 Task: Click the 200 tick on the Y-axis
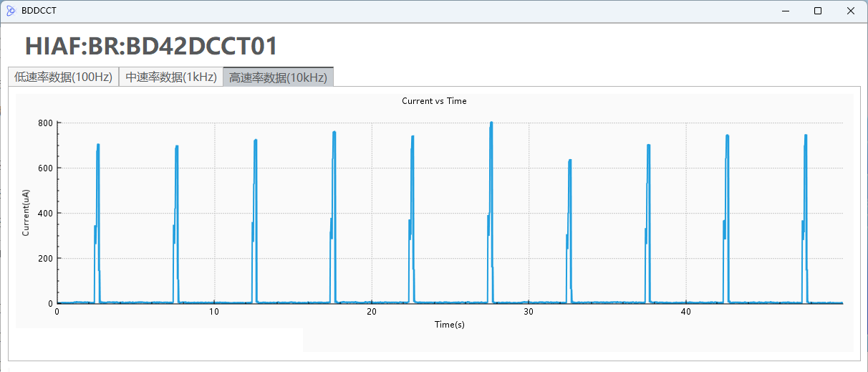click(x=45, y=259)
